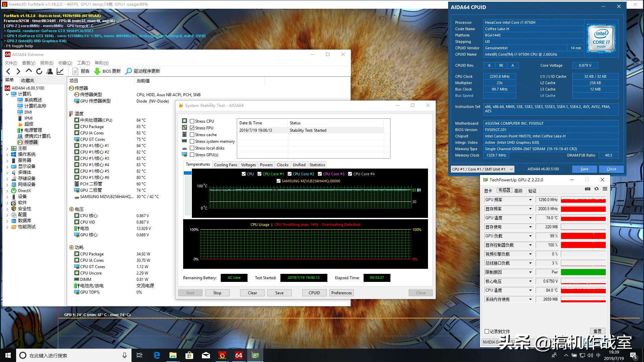Screen dimensions: 644x362
Task: Open the GPU 温度 sensor dropdown
Action: point(530,218)
